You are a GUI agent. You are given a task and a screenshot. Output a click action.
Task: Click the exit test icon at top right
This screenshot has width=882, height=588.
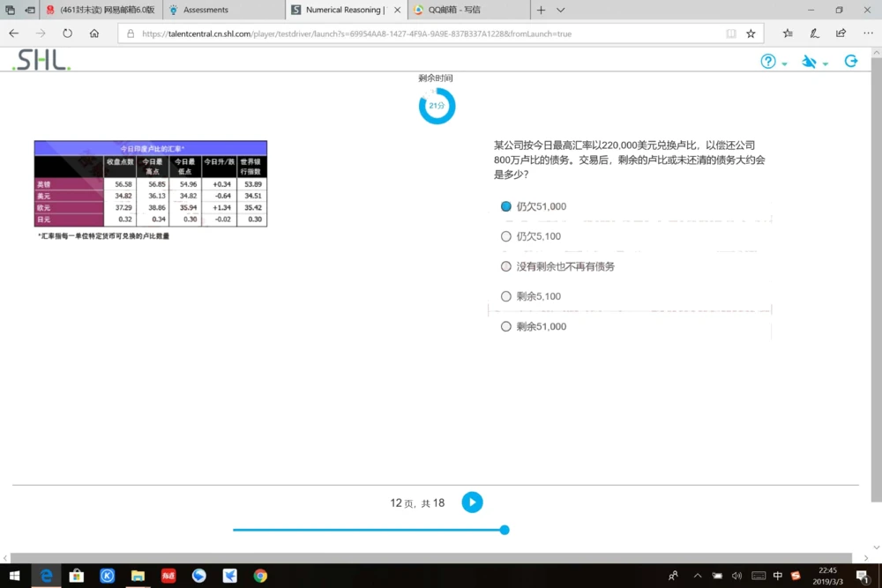(850, 61)
